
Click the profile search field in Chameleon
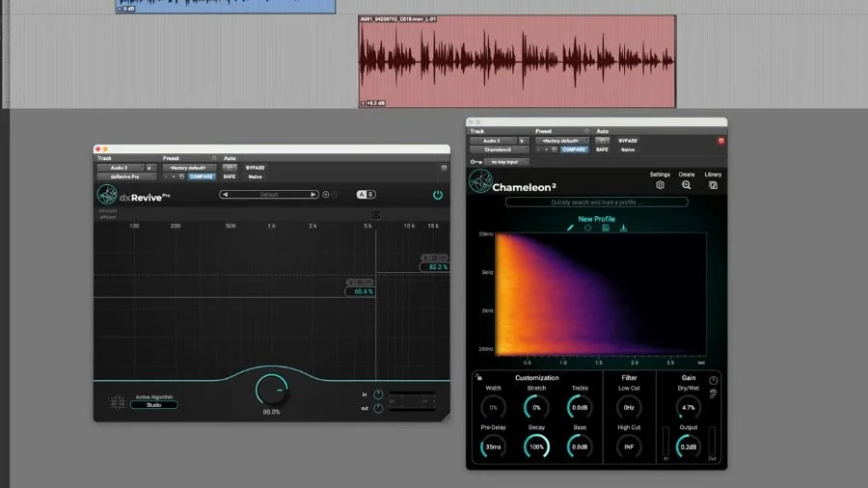point(596,203)
